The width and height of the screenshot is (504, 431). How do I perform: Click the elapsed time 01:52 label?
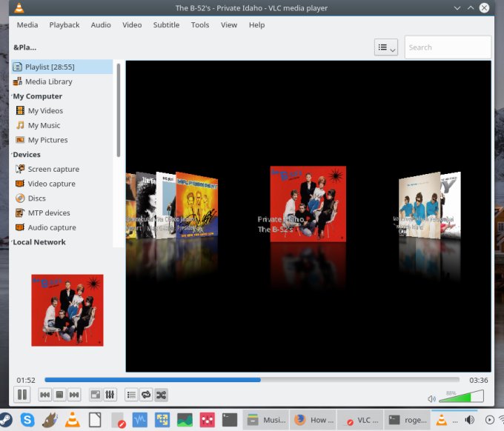(x=26, y=380)
